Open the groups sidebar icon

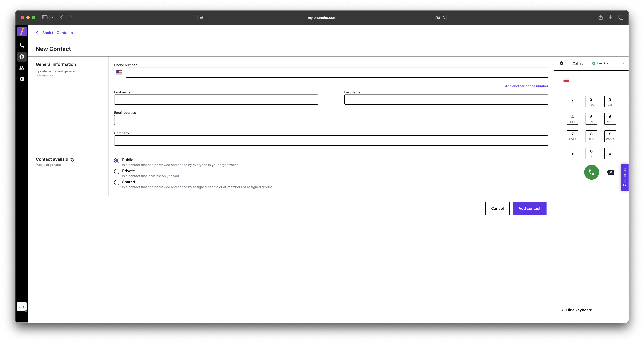(x=22, y=68)
